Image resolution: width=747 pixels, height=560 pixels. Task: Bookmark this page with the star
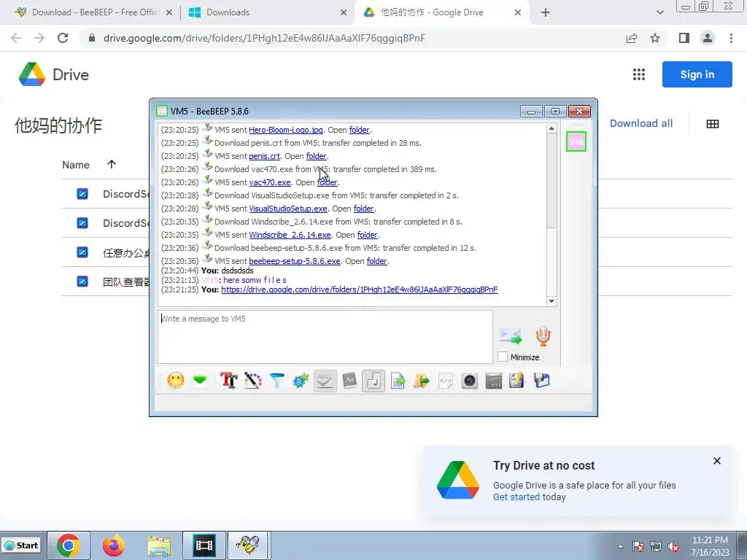click(655, 38)
